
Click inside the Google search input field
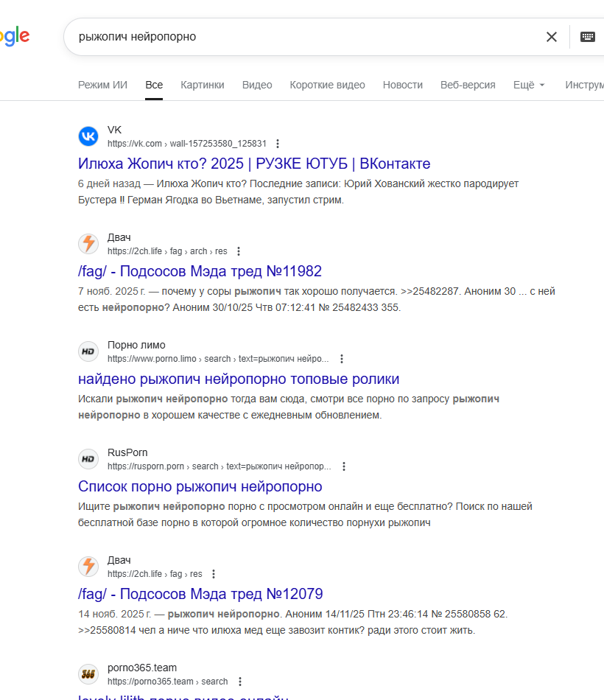(x=295, y=37)
